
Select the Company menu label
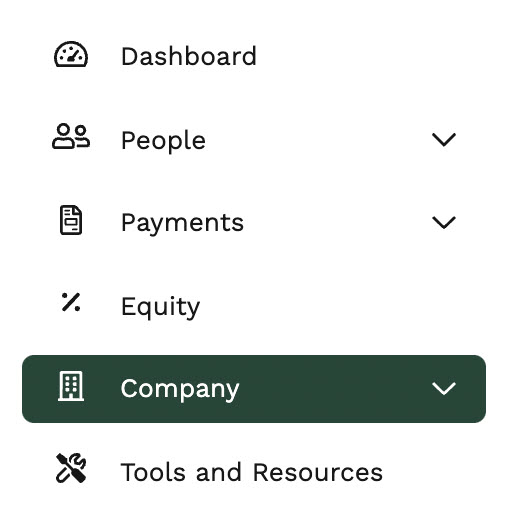(x=180, y=389)
